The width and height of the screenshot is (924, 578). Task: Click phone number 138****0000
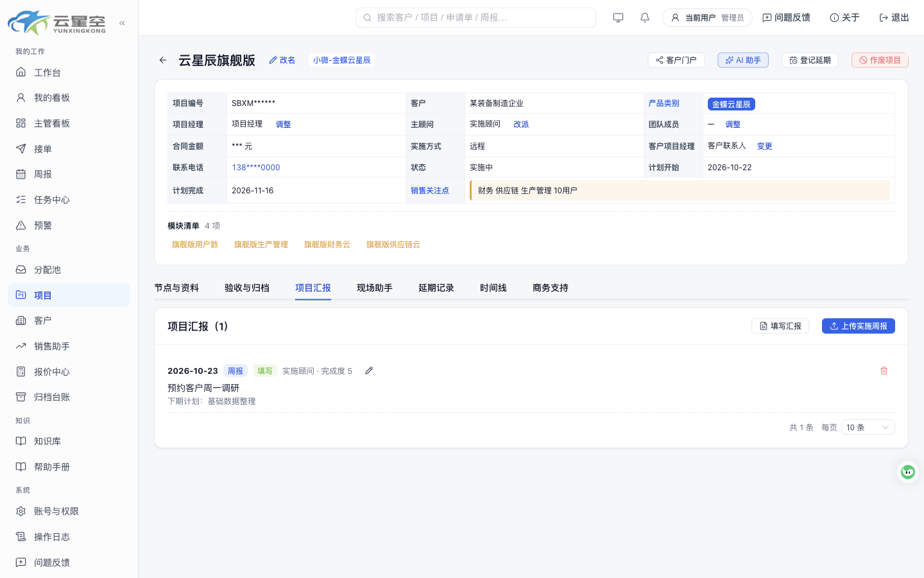tap(256, 168)
